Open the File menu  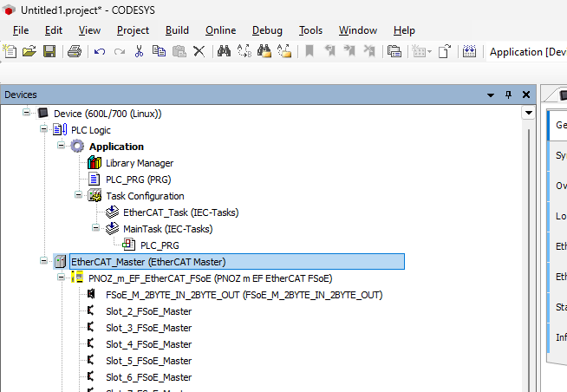tap(21, 30)
